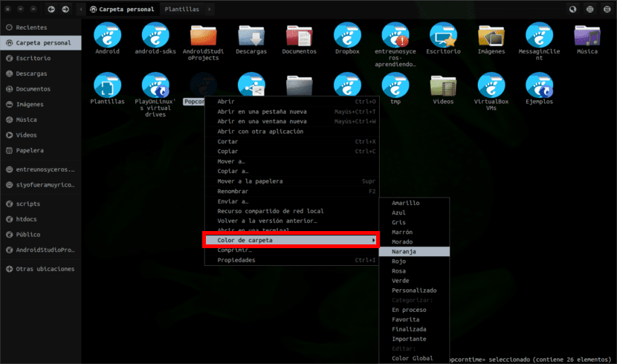Toggle the grid view icon in header
This screenshot has height=364, width=617.
(589, 9)
